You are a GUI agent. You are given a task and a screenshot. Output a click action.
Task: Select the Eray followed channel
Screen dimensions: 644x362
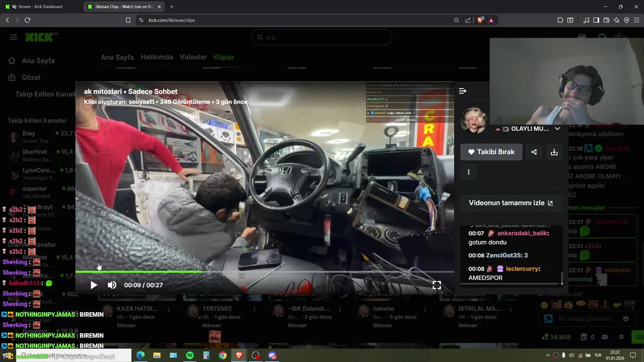coord(40,137)
